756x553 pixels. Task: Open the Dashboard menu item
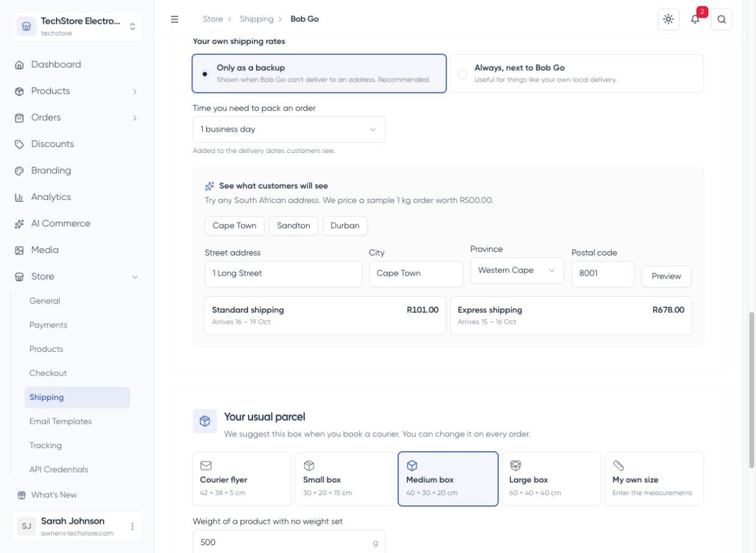[77, 65]
